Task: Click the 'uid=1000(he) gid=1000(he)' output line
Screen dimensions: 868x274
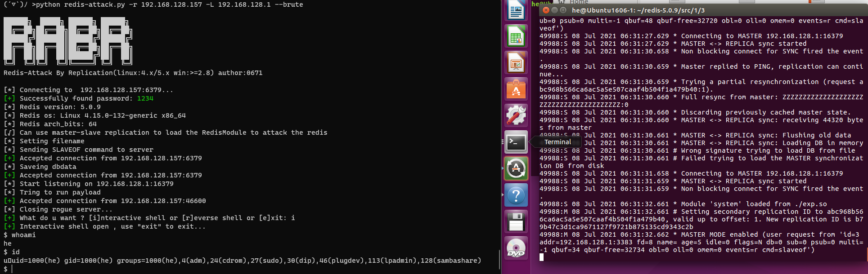Action: pyautogui.click(x=243, y=261)
